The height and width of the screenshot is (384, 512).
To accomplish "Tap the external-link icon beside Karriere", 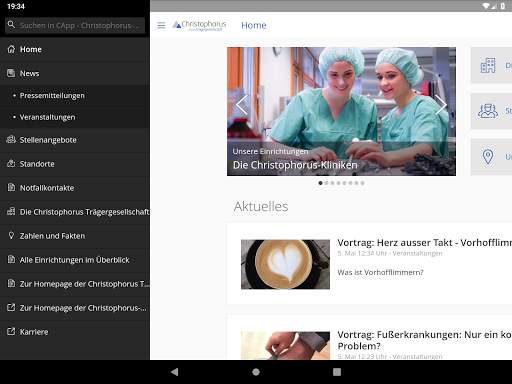I will click(11, 332).
